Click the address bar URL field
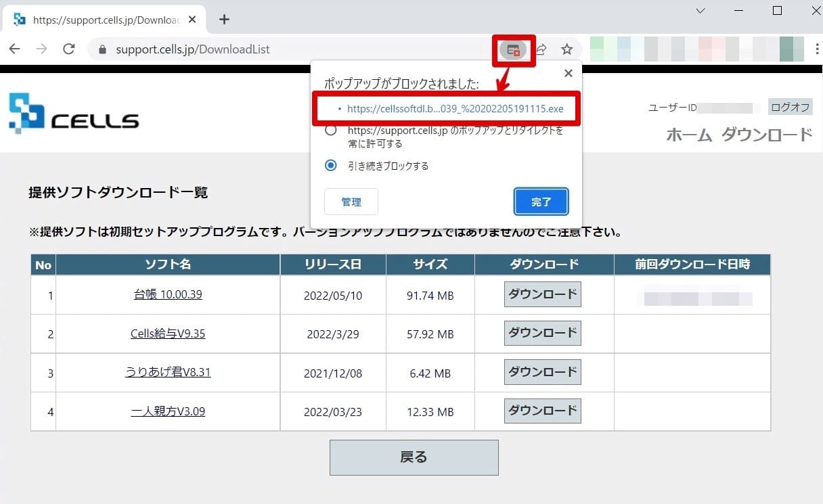 291,49
